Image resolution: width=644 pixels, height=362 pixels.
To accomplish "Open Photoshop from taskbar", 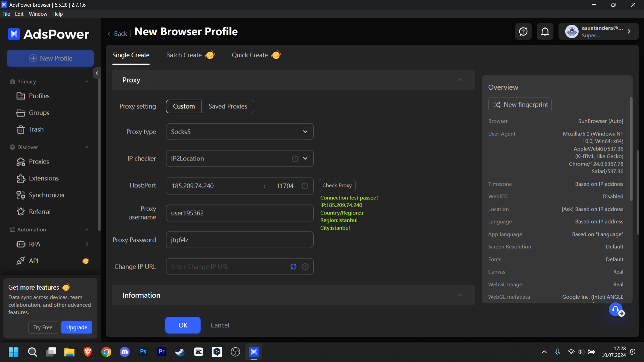I will (x=143, y=352).
